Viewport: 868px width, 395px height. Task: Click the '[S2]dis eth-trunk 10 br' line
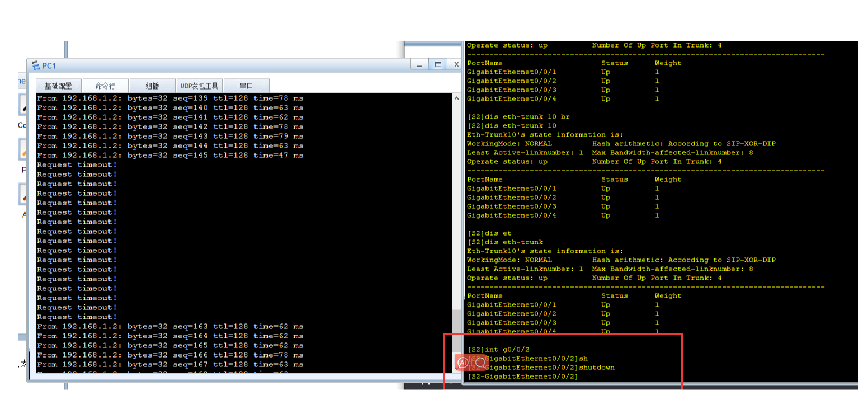pyautogui.click(x=518, y=117)
